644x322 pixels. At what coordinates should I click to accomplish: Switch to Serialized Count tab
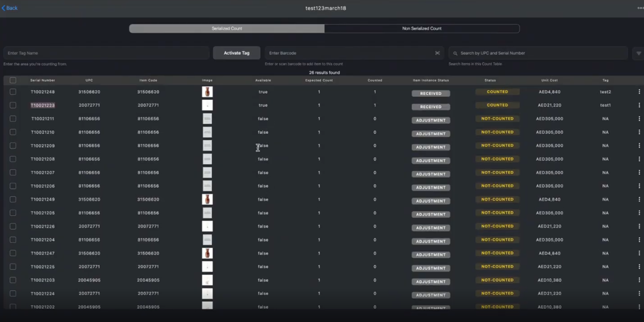(x=226, y=29)
